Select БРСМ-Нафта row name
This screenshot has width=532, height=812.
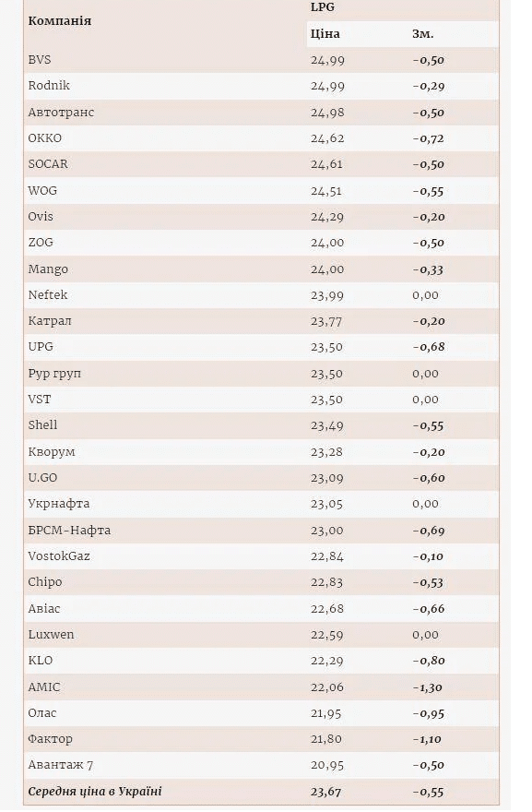[69, 531]
